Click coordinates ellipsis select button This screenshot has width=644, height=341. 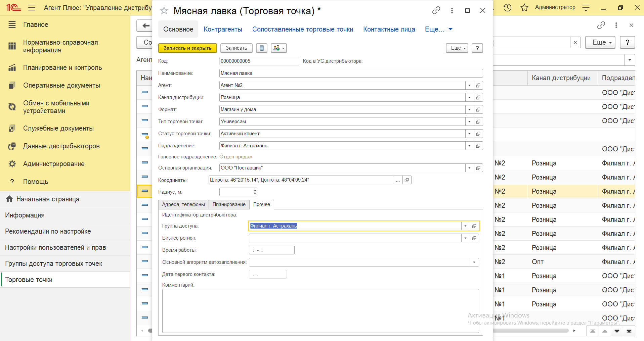coord(398,180)
